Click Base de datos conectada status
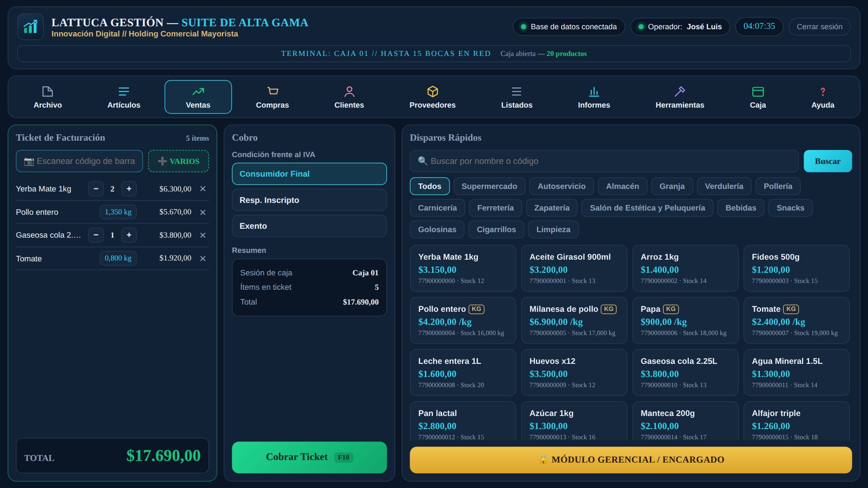 tap(568, 27)
